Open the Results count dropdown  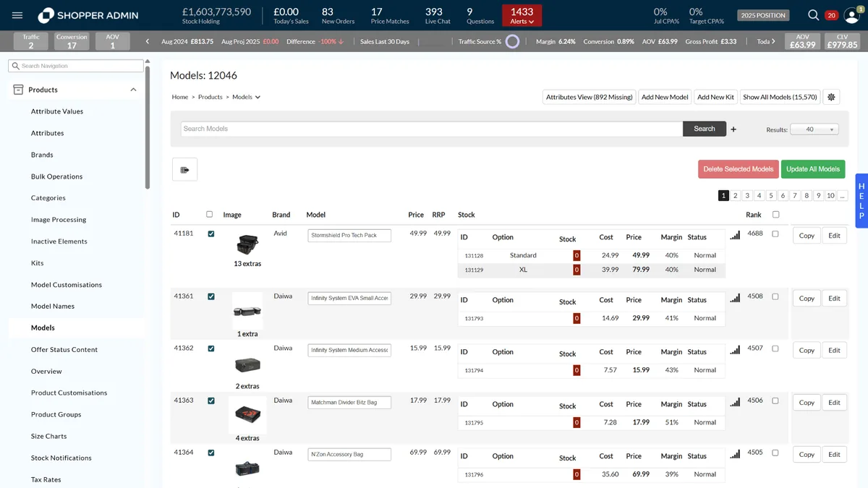814,129
